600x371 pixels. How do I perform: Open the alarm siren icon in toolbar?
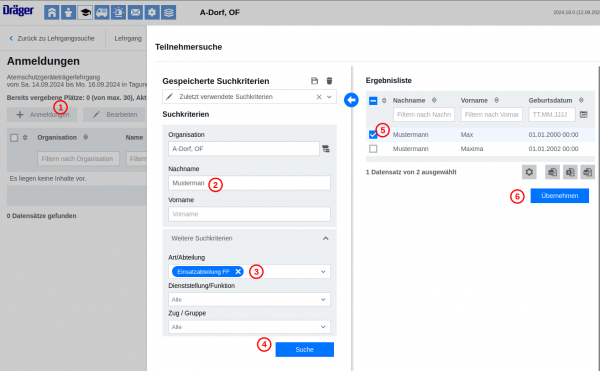pyautogui.click(x=119, y=13)
